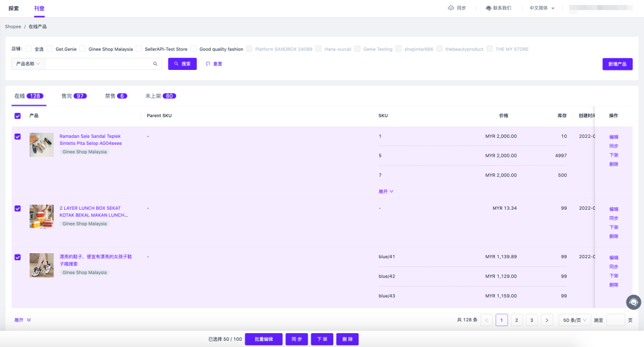Switch to the sold out tab (售完)

74,96
